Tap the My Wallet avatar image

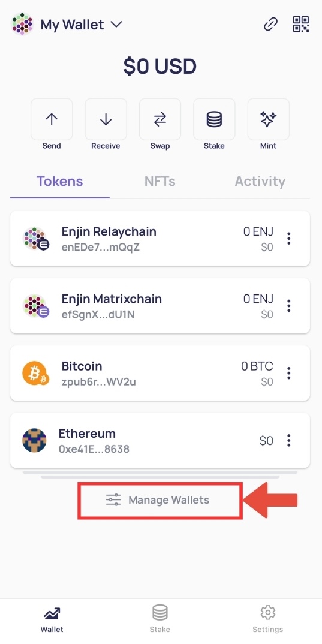coord(22,24)
